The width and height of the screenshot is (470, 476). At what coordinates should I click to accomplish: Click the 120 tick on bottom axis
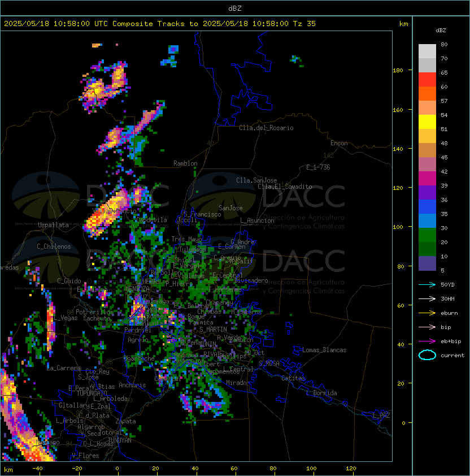351,469
